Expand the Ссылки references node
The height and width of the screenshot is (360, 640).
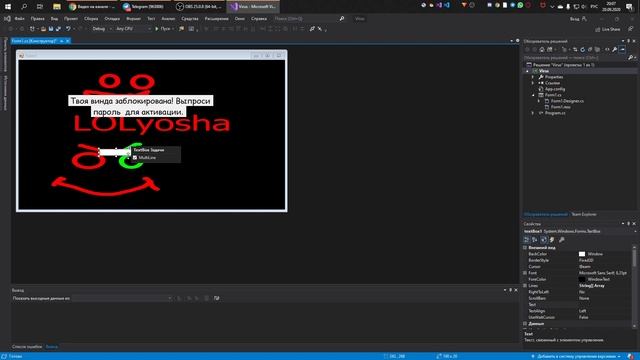533,83
